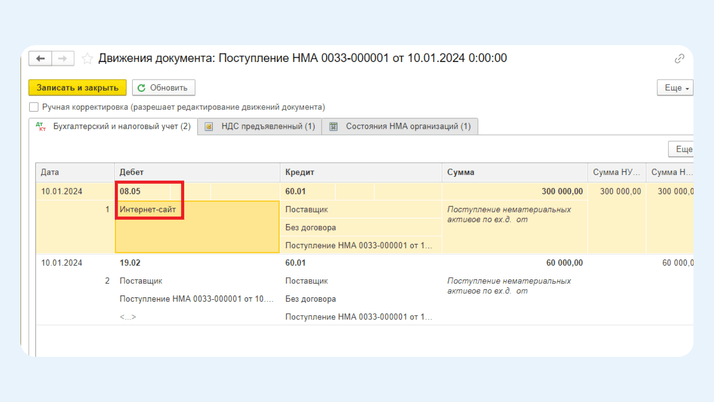The width and height of the screenshot is (714, 402).
Task: Click Без договора in second entry
Action: point(311,299)
